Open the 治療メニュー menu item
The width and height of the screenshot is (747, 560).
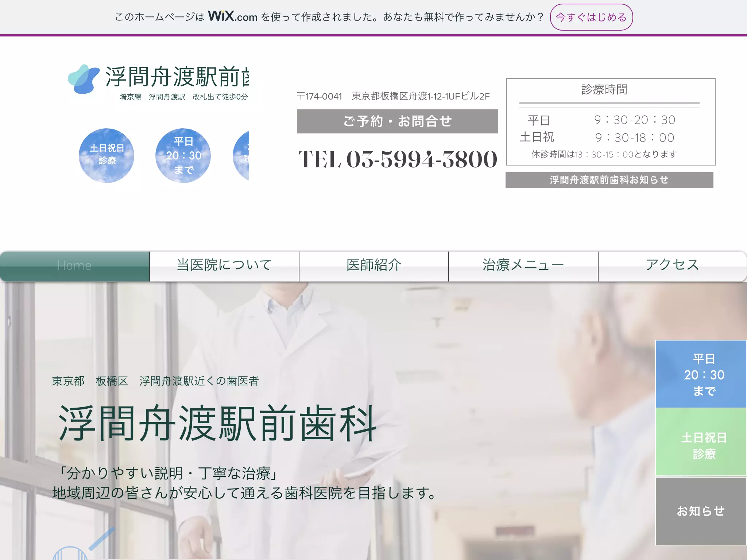point(523,266)
